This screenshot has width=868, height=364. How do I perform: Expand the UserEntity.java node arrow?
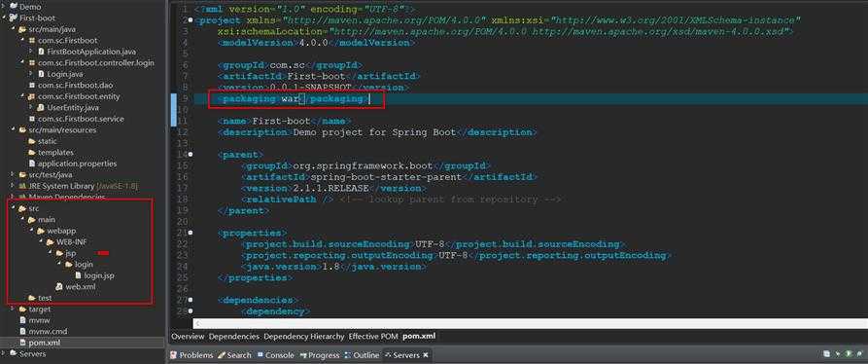(x=31, y=107)
